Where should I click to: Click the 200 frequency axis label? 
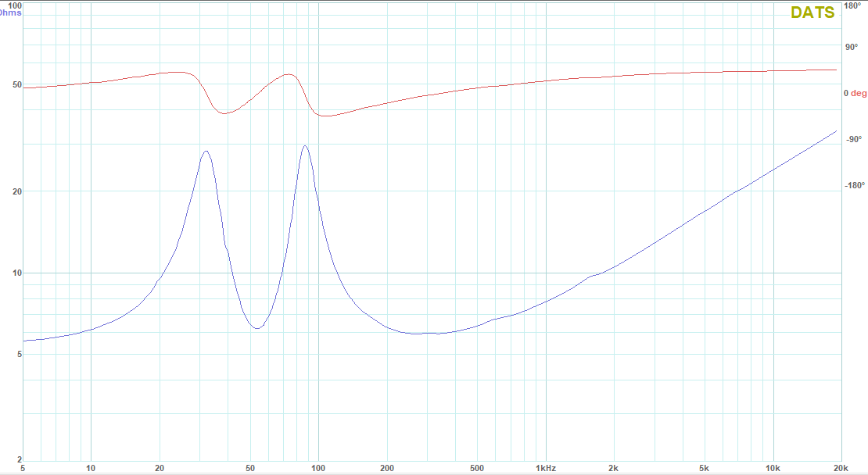tap(386, 468)
